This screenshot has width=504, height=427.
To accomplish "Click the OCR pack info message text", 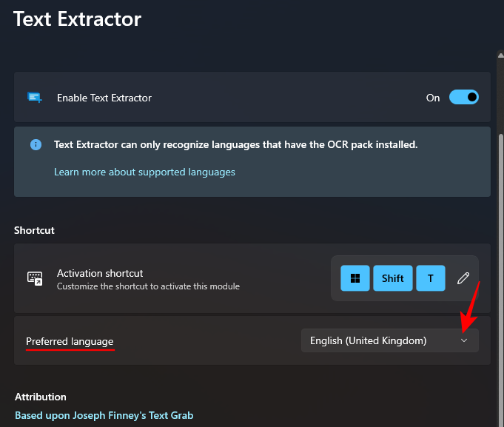I will 235,145.
